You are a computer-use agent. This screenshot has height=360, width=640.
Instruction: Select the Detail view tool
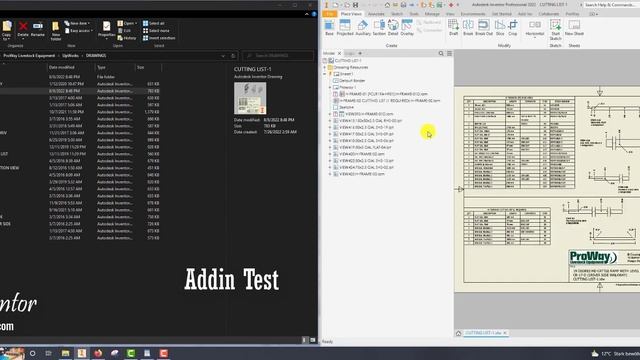click(x=393, y=28)
